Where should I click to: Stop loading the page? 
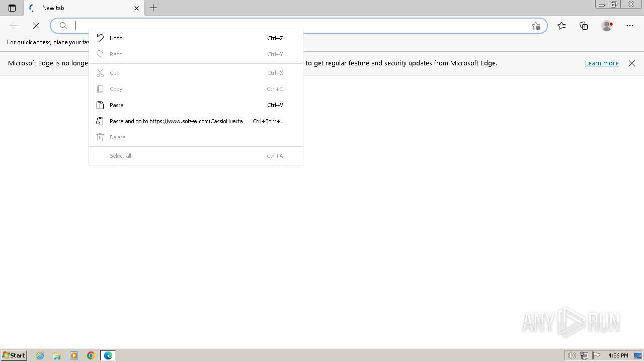(36, 26)
